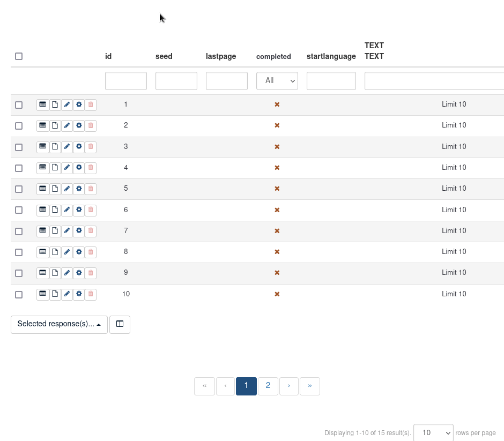504x441 pixels.
Task: Sort by the id column header
Action: (x=108, y=56)
